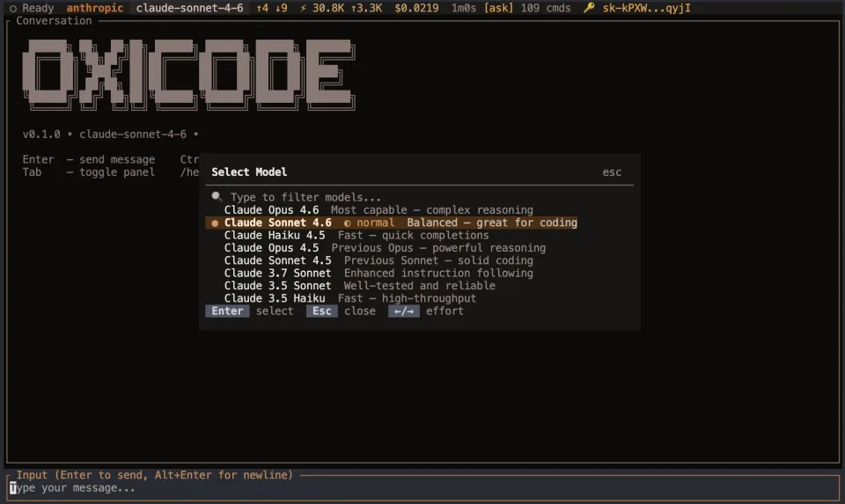Click the arrow keys effort hint
The height and width of the screenshot is (504, 845).
404,310
